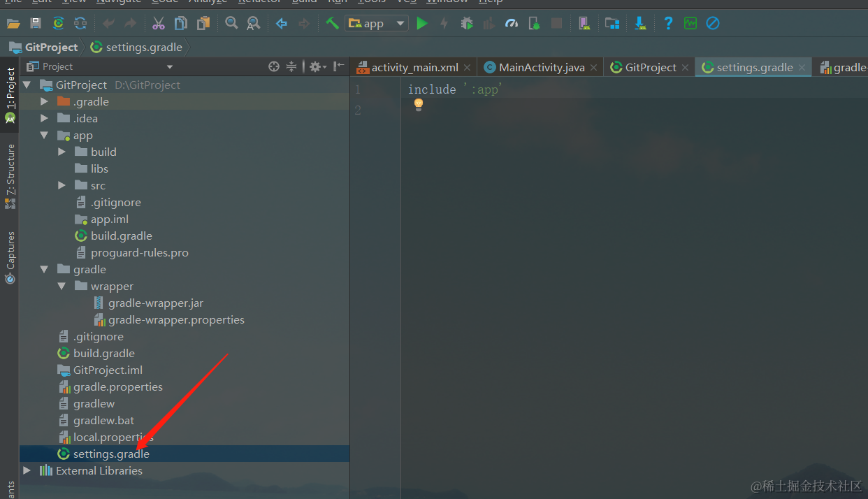868x499 pixels.
Task: Click the Copy toolbar icon
Action: pos(181,24)
